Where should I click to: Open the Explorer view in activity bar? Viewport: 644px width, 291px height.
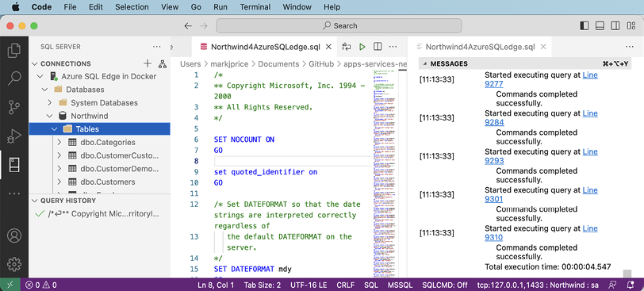coord(14,51)
